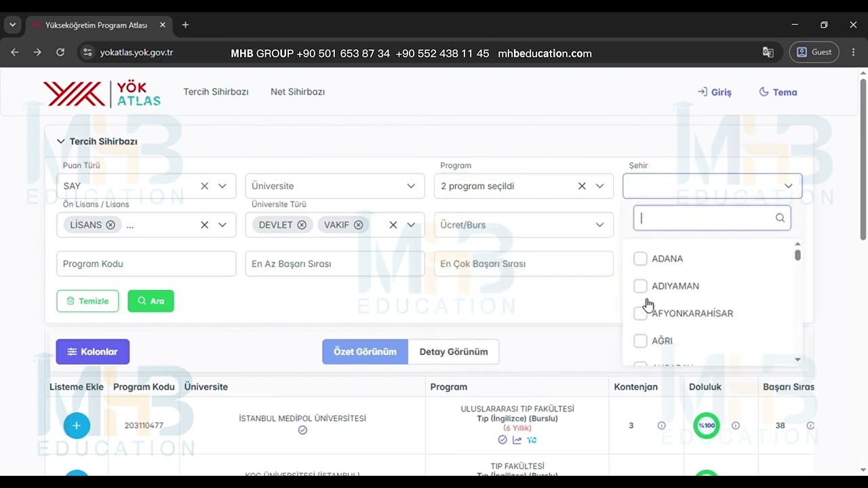This screenshot has height=488, width=868.
Task: Switch to Detay Görünüm view
Action: tap(454, 352)
